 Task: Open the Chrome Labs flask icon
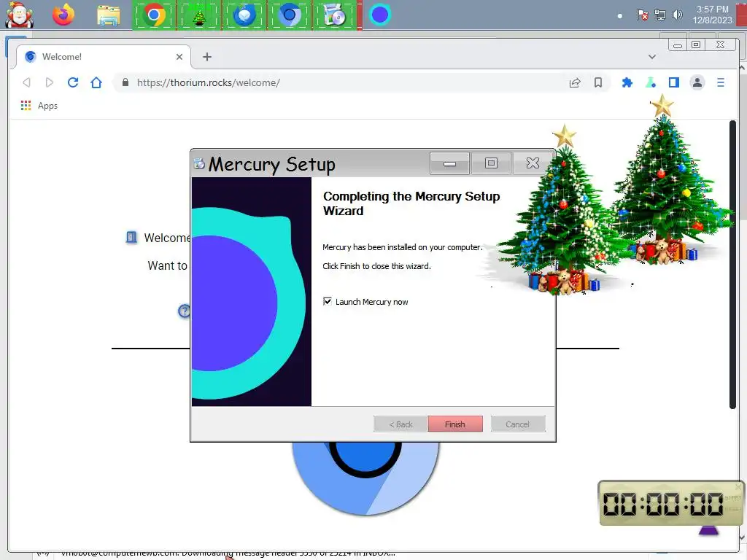click(x=650, y=82)
